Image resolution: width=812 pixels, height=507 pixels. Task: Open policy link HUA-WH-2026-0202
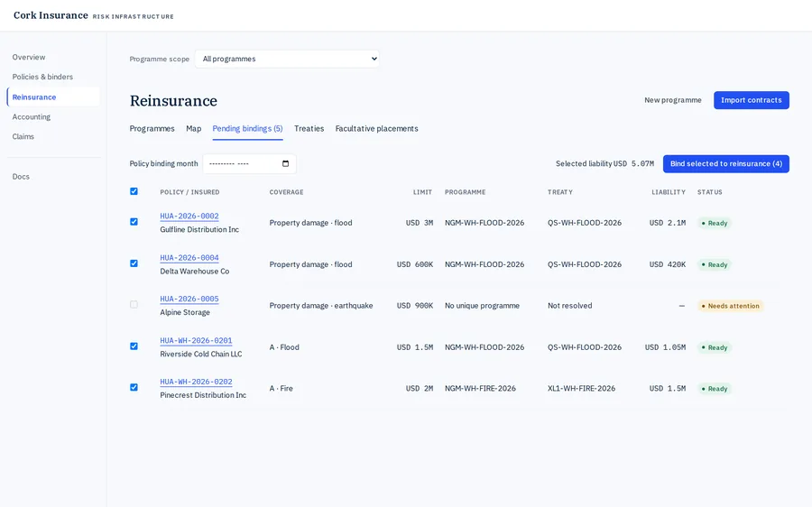pos(197,382)
